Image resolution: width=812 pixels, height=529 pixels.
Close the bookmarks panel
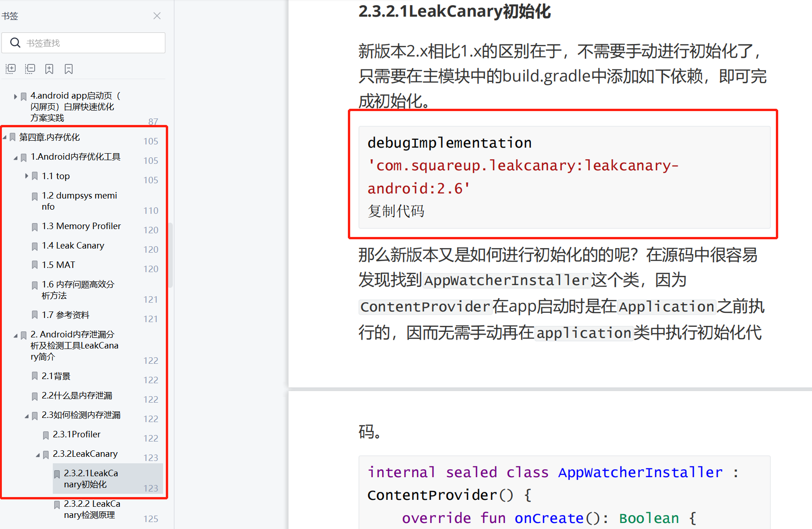point(157,16)
